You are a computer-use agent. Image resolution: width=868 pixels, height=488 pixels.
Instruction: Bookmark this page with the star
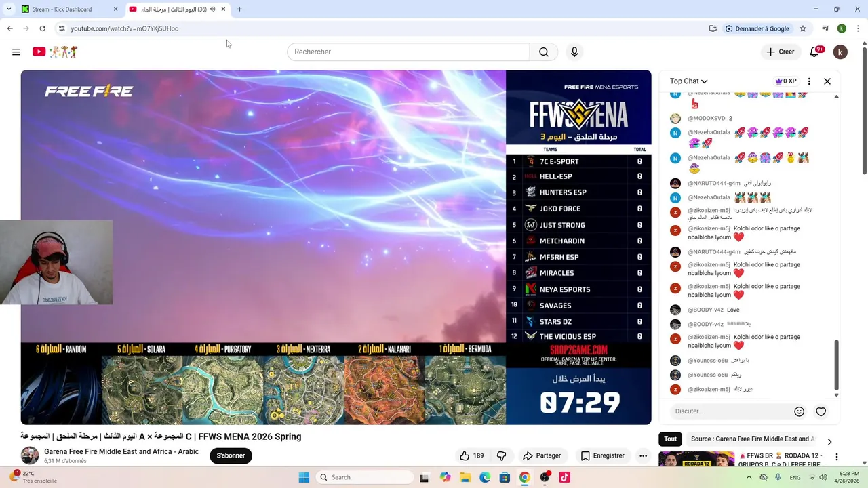click(803, 28)
